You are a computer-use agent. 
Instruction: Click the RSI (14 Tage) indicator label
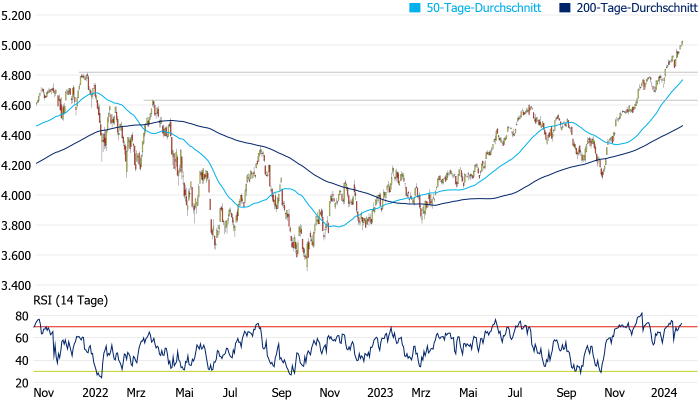71,300
